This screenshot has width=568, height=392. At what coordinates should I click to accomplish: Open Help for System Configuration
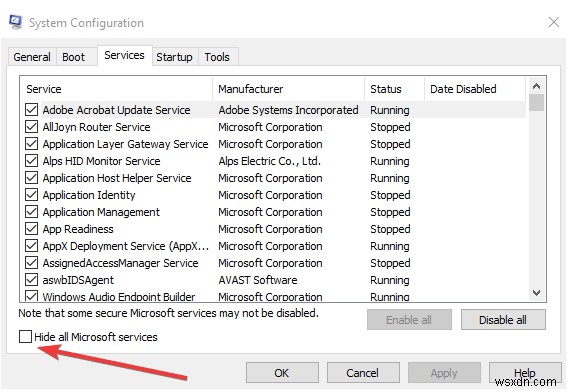point(525,373)
